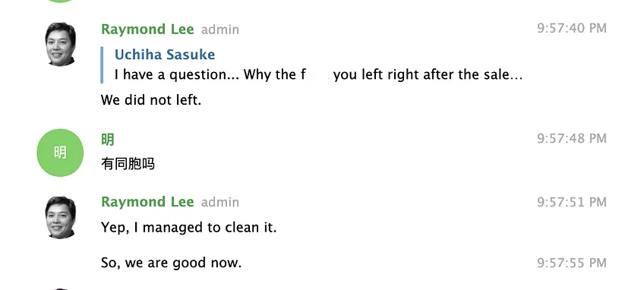Viewport: 644px width, 290px height.
Task: Select the 'So, we are good now.' message
Action: [x=172, y=263]
